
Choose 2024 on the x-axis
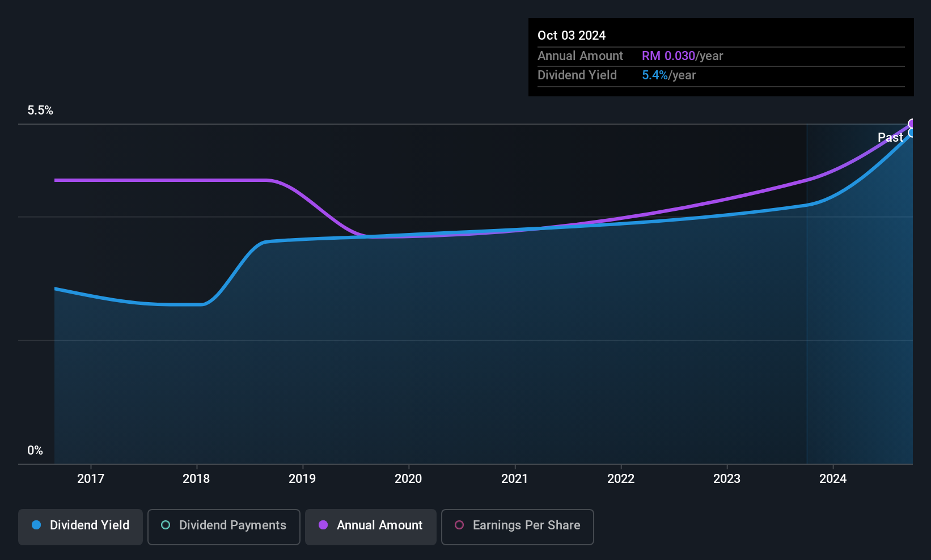[833, 479]
